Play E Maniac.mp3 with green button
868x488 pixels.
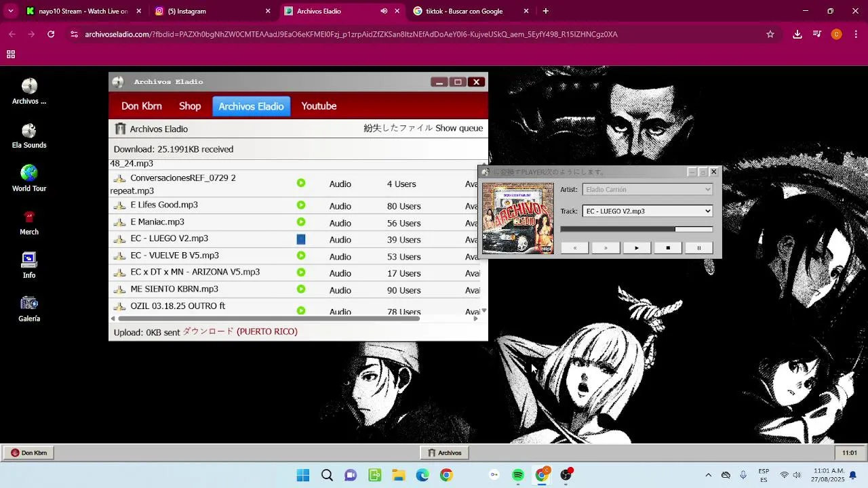click(x=301, y=222)
